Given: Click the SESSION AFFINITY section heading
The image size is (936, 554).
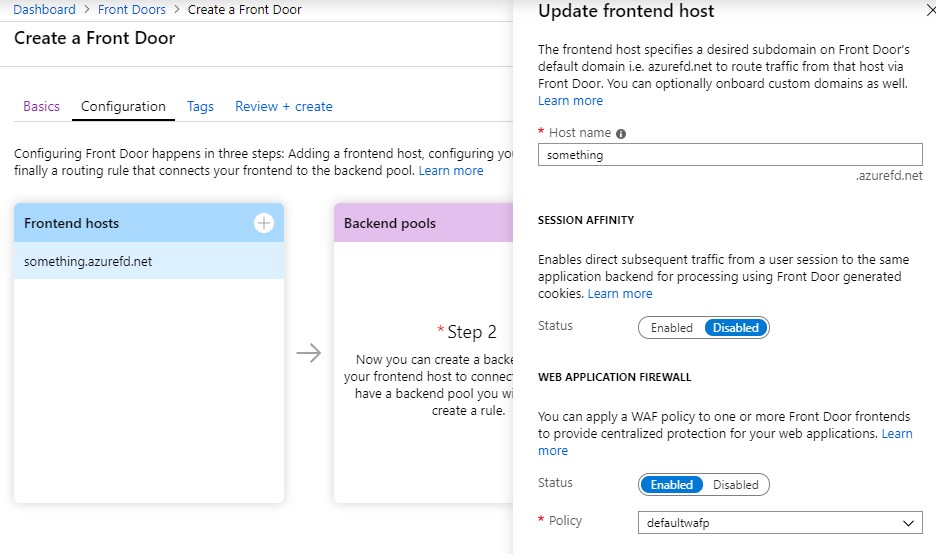Looking at the screenshot, I should pos(586,220).
